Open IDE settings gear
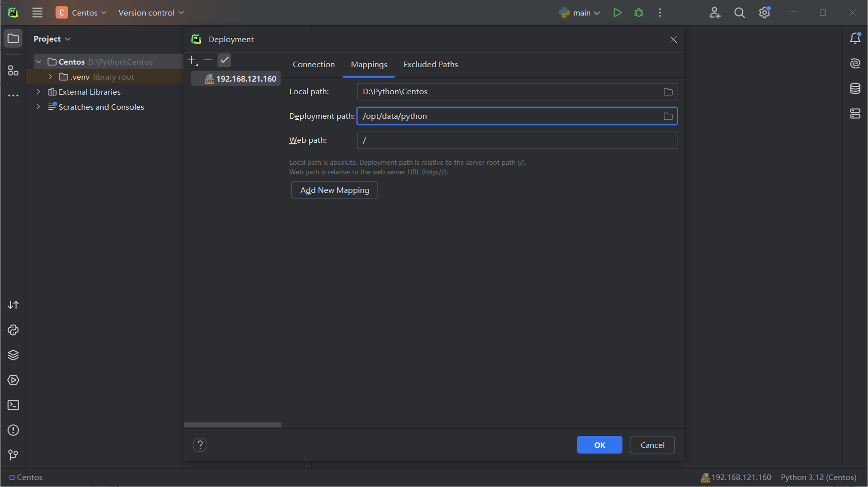The width and height of the screenshot is (868, 487). click(764, 13)
